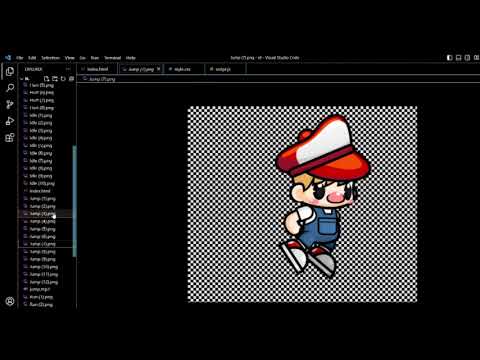The height and width of the screenshot is (360, 480).
Task: Open the Go menu
Action: pyautogui.click(x=82, y=58)
